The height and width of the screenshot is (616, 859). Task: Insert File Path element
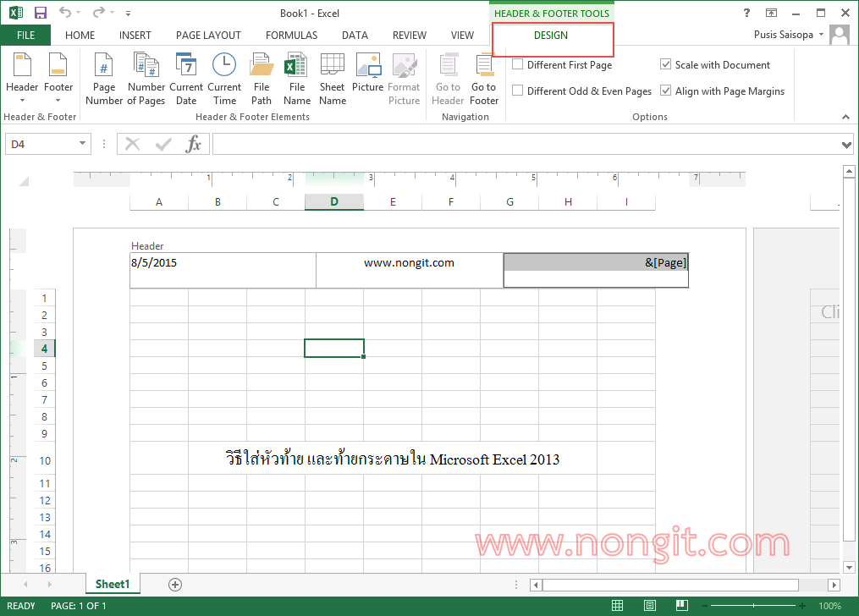point(262,79)
